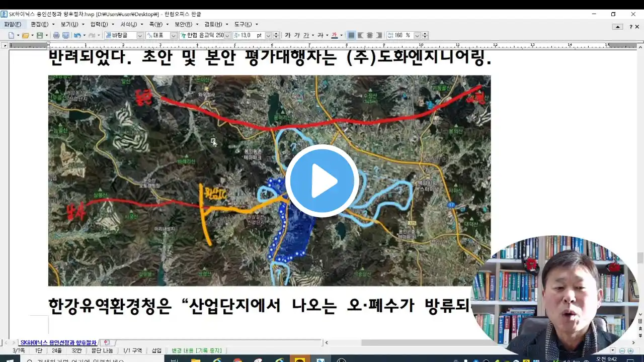Toggle the 삽입 insert mode indicator
This screenshot has width=644, height=362.
coord(157,350)
